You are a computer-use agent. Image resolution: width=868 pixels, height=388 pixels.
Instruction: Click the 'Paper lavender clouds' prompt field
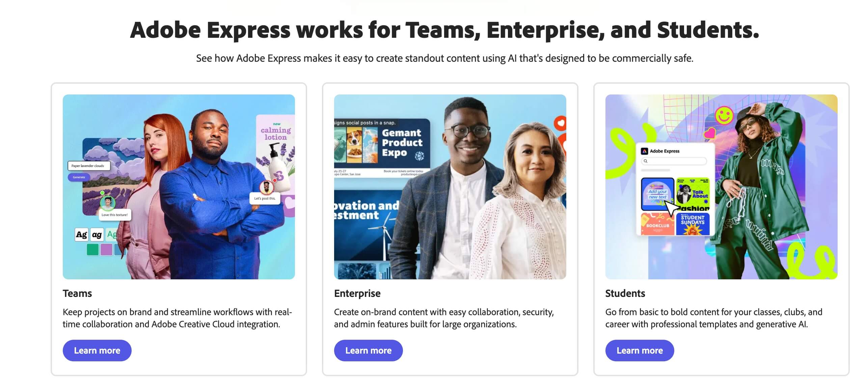pyautogui.click(x=89, y=166)
